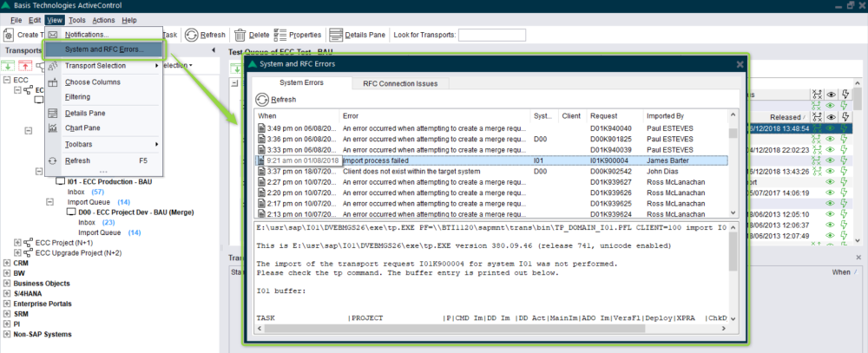Viewport: 868px width, 353px height.
Task: Click the D00 - ECC Project Dev monitor icon
Action: (x=71, y=212)
